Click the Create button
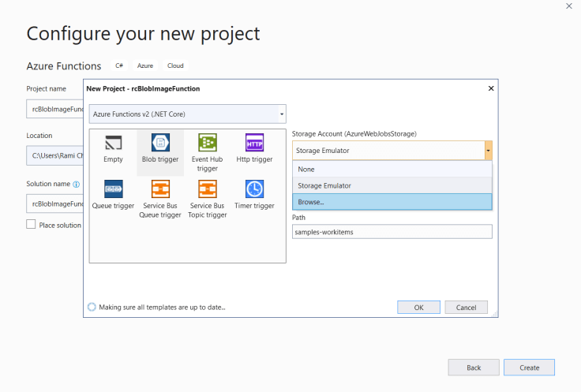 point(529,368)
